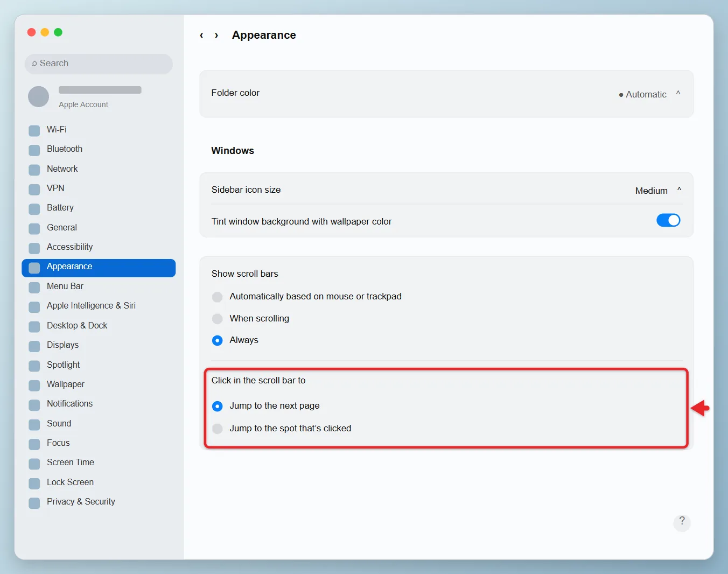The width and height of the screenshot is (728, 574).
Task: Click the Accessibility sidebar icon
Action: coord(34,248)
